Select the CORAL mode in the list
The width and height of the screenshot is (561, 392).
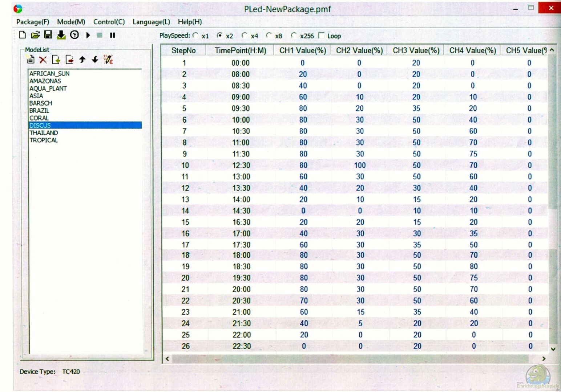[x=39, y=118]
